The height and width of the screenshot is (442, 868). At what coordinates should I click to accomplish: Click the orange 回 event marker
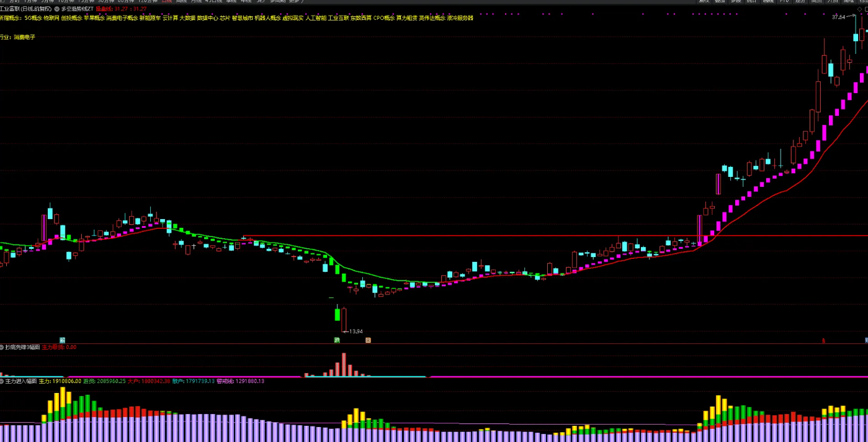coord(368,340)
